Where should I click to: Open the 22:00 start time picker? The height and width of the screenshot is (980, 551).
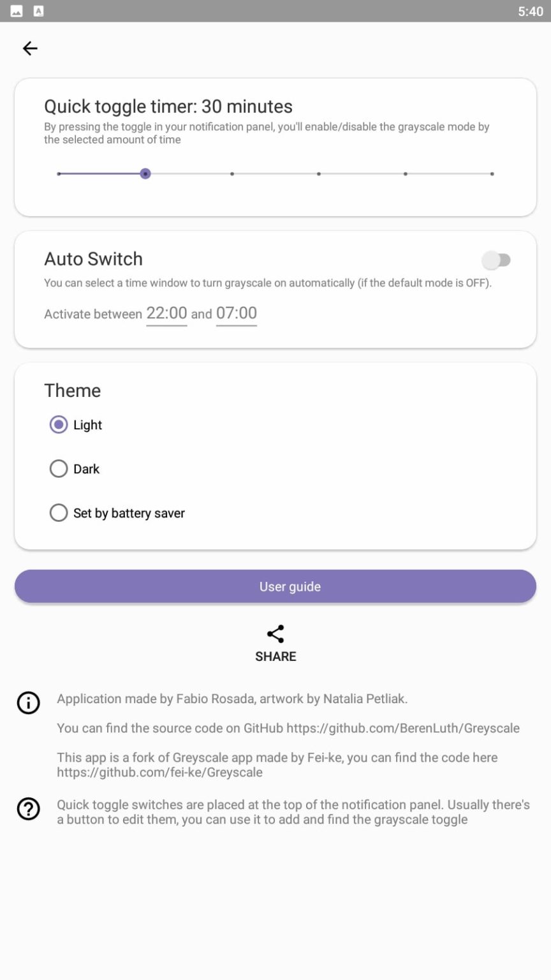click(x=166, y=313)
